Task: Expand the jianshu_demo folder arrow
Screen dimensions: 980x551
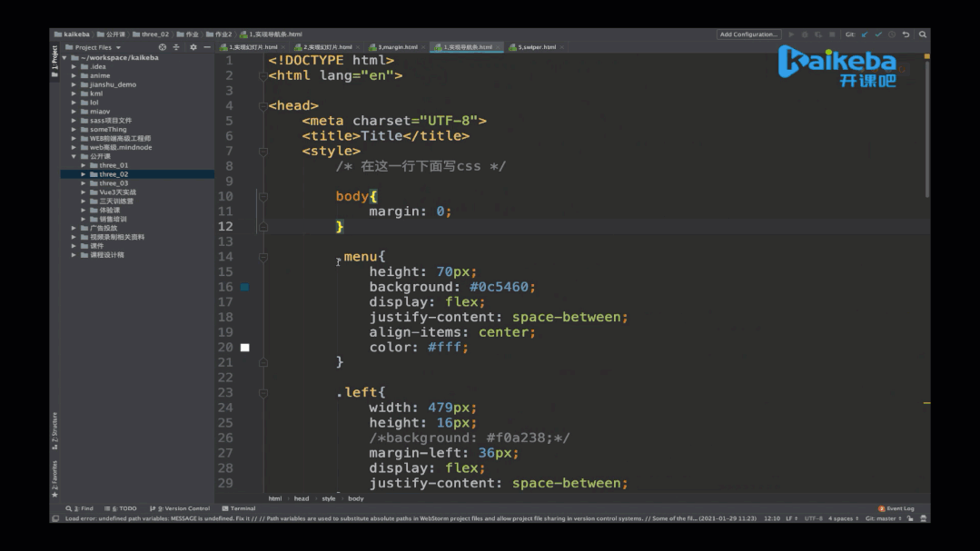Action: (x=74, y=84)
